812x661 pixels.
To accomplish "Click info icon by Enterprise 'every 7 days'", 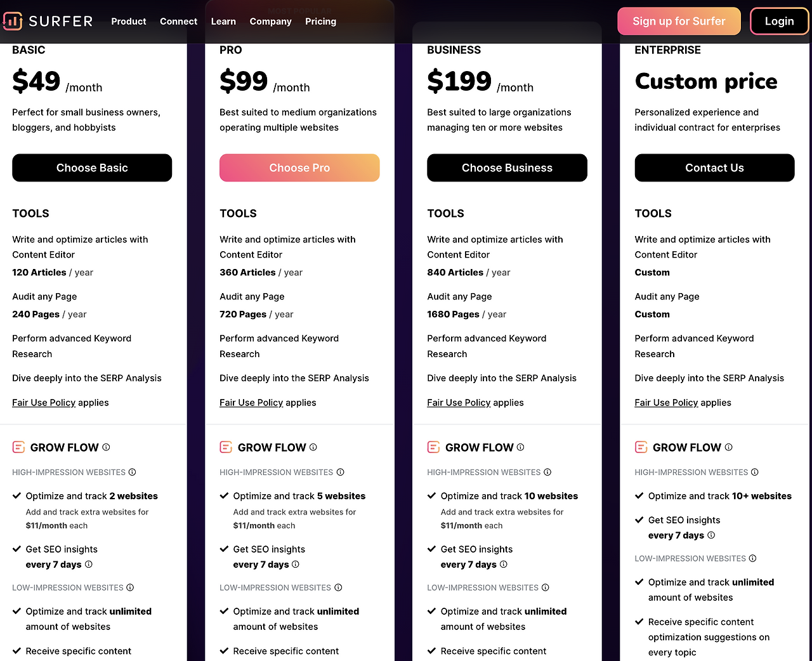I will point(711,535).
